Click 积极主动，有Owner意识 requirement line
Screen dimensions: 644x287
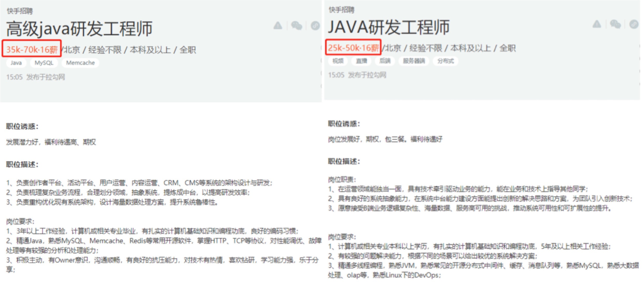[x=162, y=265]
